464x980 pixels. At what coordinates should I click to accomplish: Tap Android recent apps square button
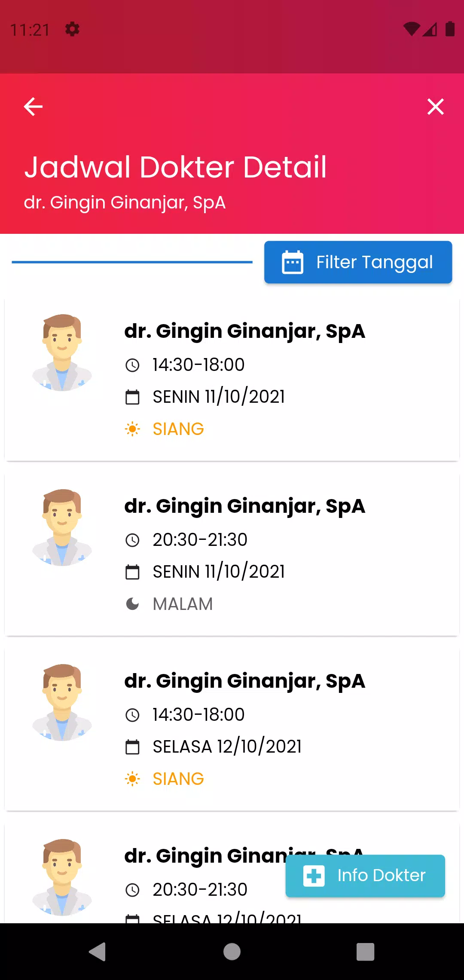coord(366,952)
